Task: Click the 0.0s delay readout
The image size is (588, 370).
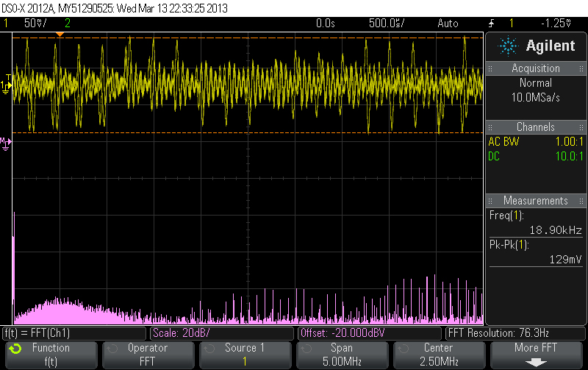Action: [x=325, y=24]
